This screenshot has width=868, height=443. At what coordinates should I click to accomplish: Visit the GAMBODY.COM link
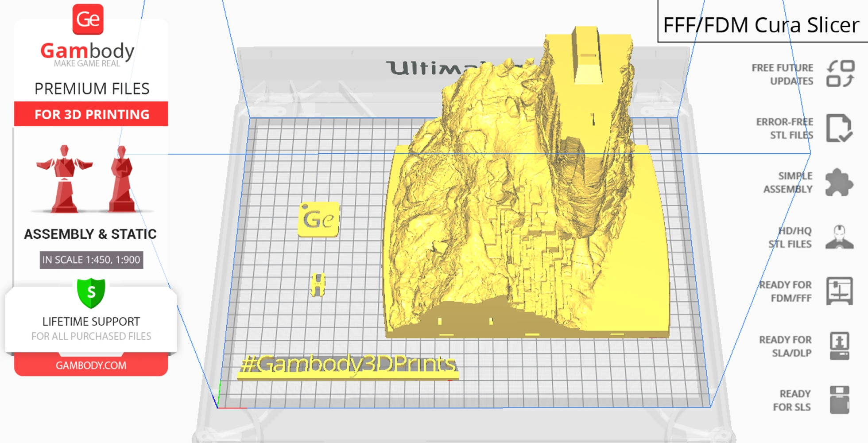pos(91,365)
